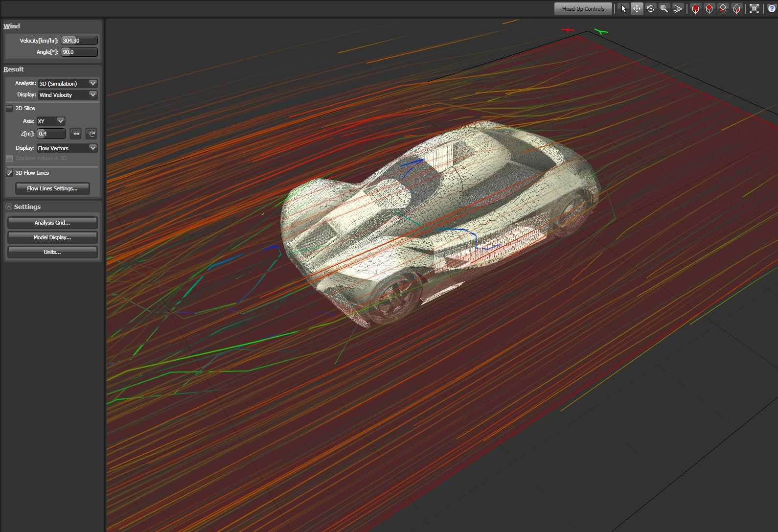Click the Velocity[km/hr] label
This screenshot has width=778, height=532.
point(39,41)
